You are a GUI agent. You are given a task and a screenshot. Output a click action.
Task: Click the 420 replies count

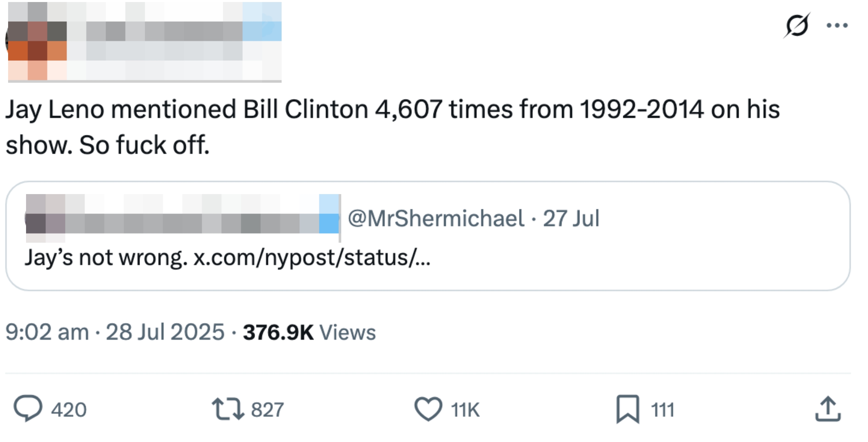69,410
